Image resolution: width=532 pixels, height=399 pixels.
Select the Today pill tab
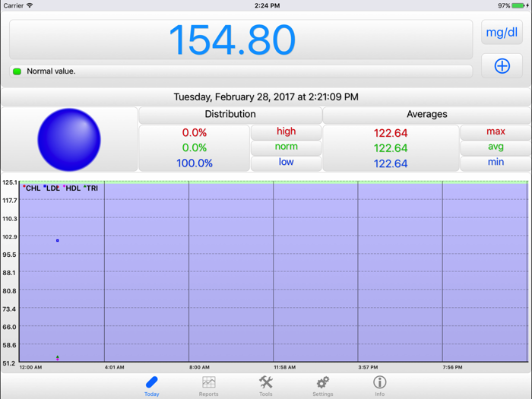pyautogui.click(x=151, y=385)
